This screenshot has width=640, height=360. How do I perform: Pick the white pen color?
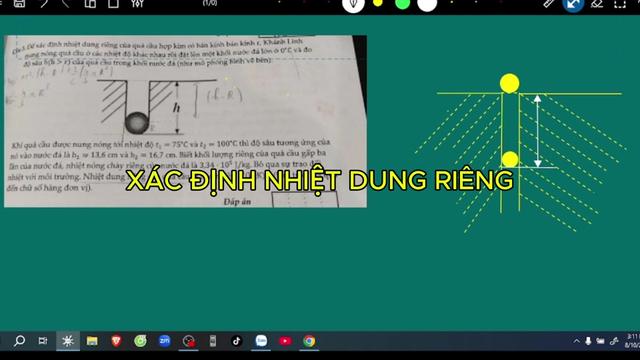pos(427,5)
